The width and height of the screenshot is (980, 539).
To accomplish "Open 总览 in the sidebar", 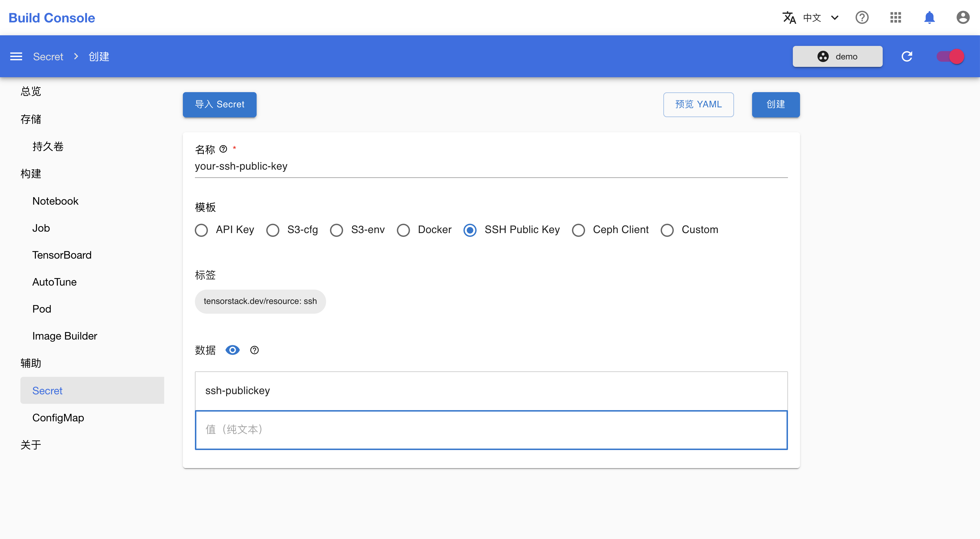I will [x=31, y=91].
